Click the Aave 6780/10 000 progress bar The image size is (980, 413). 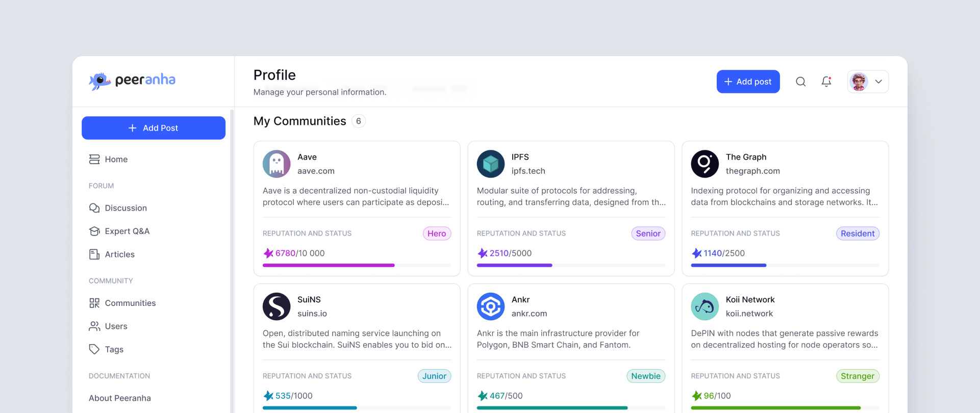point(357,265)
